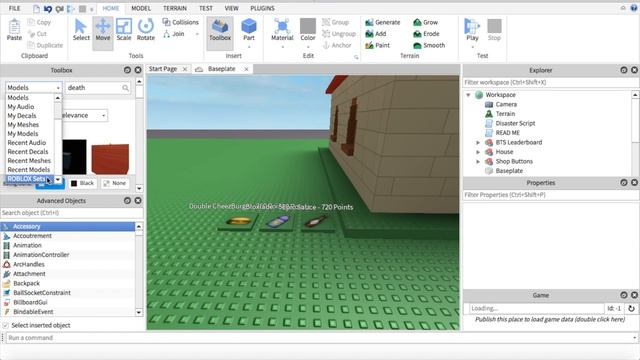Expand the BTS Leaderboard tree item

point(478,142)
